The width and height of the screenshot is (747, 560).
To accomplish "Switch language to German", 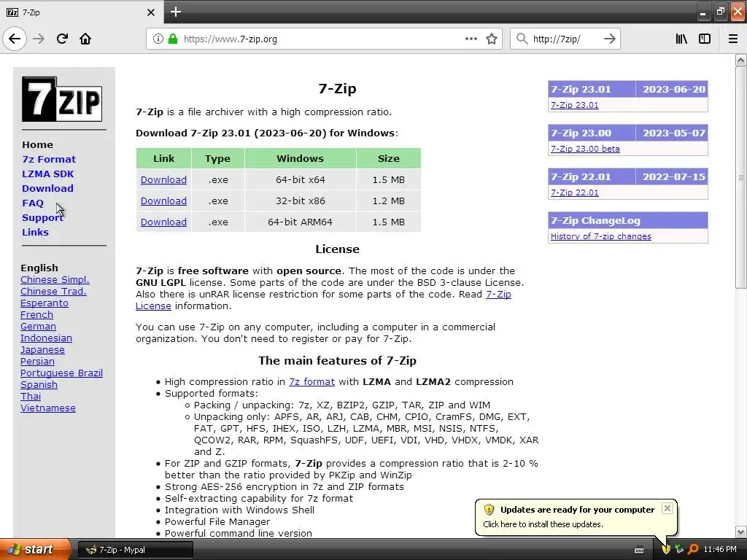I will click(x=38, y=326).
